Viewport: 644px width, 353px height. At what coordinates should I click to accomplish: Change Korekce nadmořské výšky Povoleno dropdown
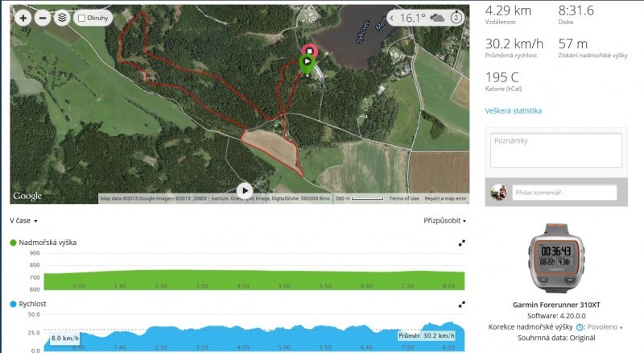point(605,327)
